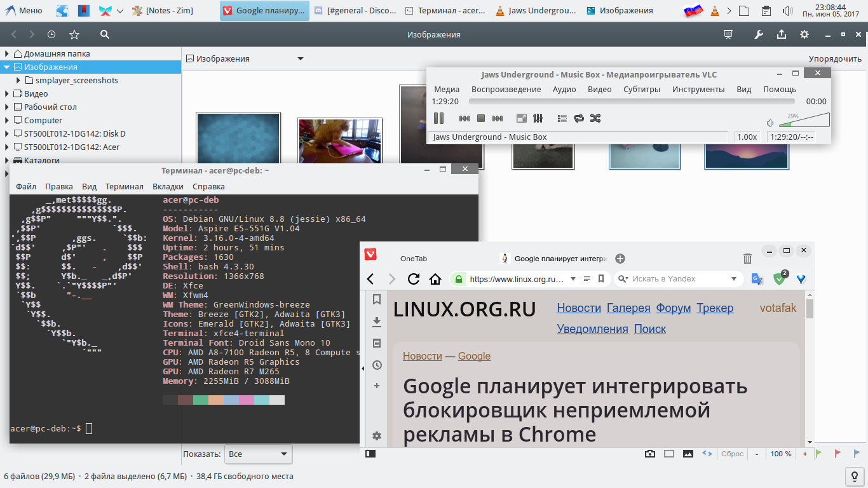Viewport: 868px width, 488px height.
Task: Reload page in Vivaldi
Action: coord(414,279)
